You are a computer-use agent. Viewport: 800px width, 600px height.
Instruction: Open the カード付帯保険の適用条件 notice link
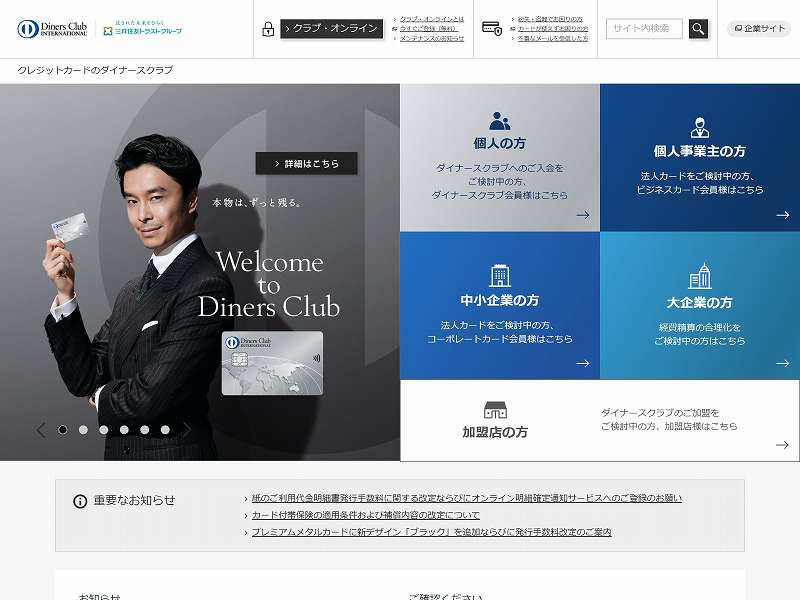[366, 515]
